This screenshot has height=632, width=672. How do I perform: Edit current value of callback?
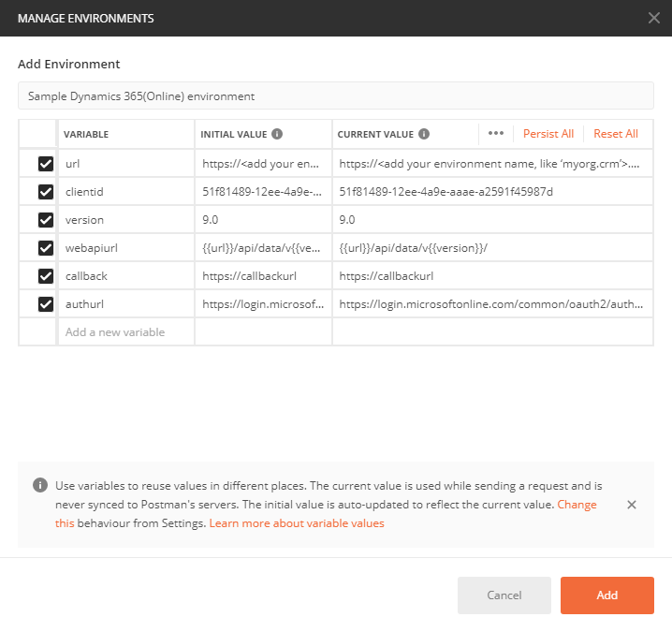(x=492, y=276)
